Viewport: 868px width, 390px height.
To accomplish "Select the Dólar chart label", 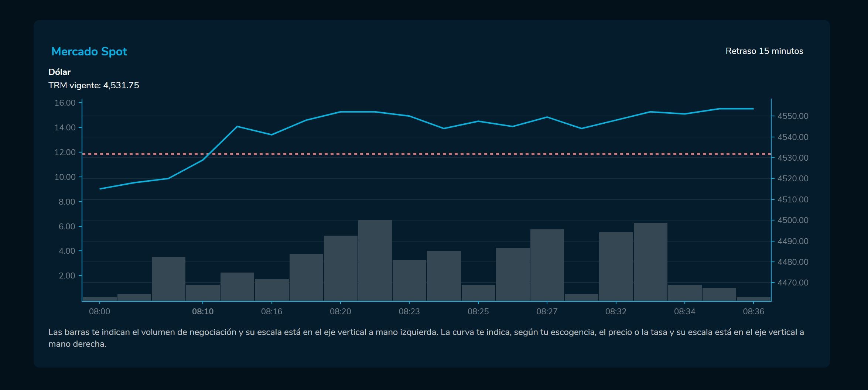I will [59, 72].
